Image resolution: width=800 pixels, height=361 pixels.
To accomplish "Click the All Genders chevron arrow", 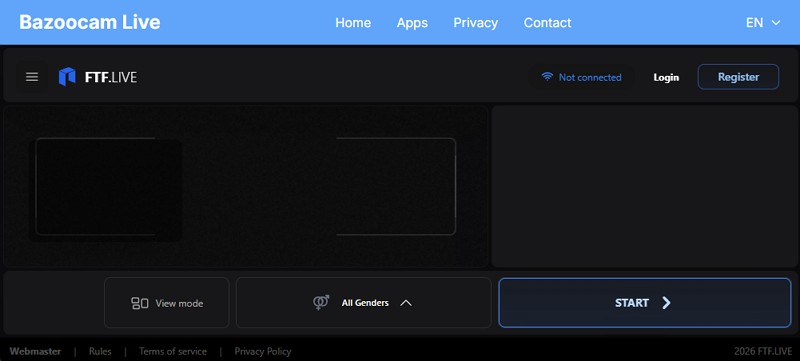I will 406,303.
